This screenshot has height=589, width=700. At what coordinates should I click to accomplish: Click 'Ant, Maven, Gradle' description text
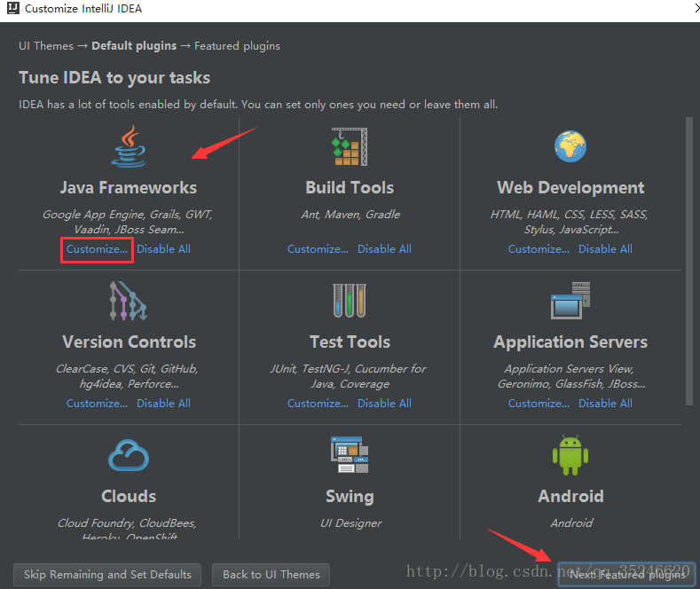click(x=350, y=215)
